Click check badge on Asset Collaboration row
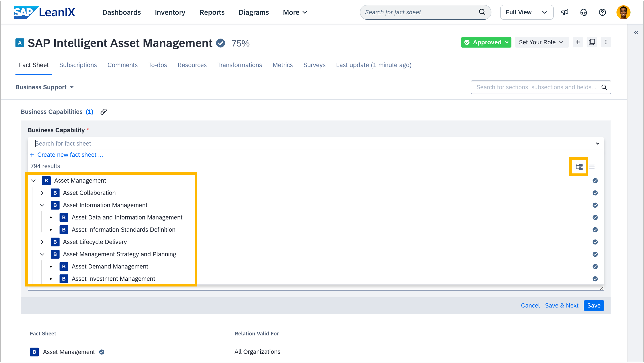 pos(595,193)
